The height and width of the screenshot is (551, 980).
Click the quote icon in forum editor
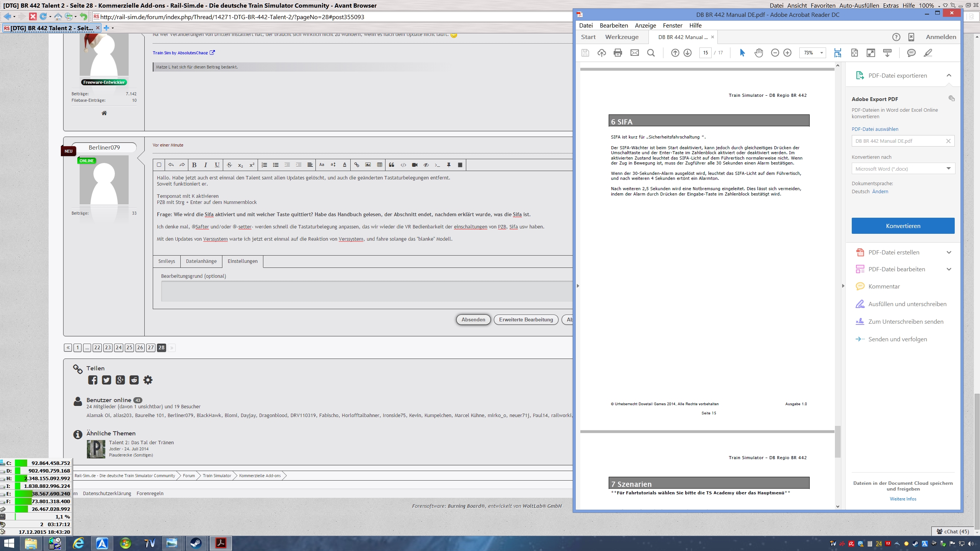tap(391, 165)
